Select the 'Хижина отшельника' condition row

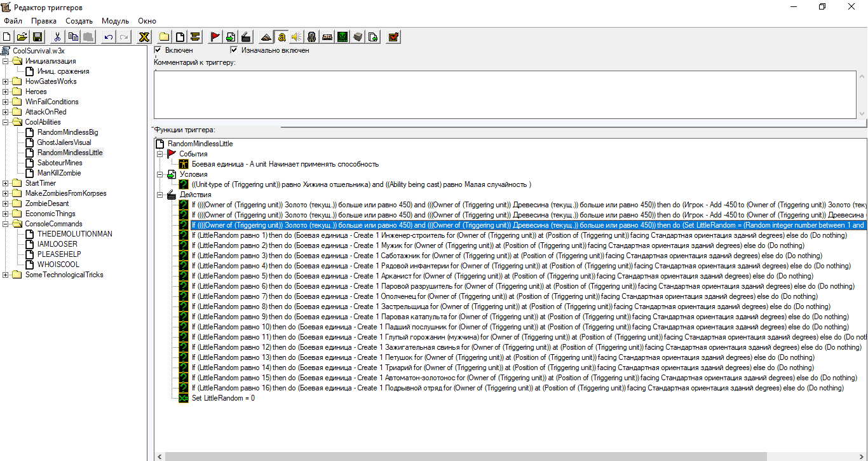pyautogui.click(x=361, y=184)
